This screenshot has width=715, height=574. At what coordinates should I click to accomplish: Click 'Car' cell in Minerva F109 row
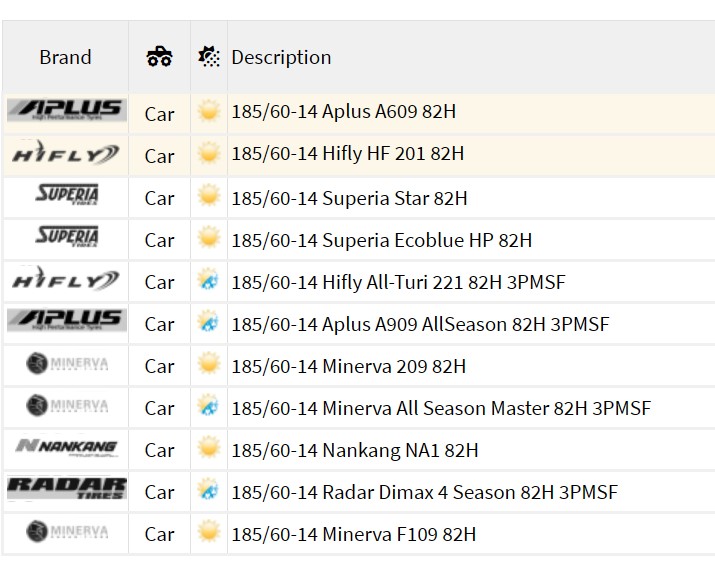pyautogui.click(x=159, y=533)
